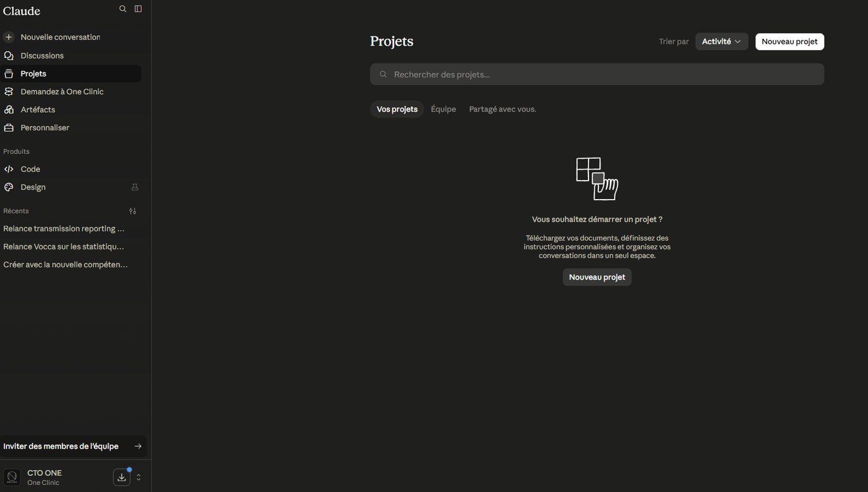Click the Code brackets icon
This screenshot has height=492, width=868.
point(9,169)
